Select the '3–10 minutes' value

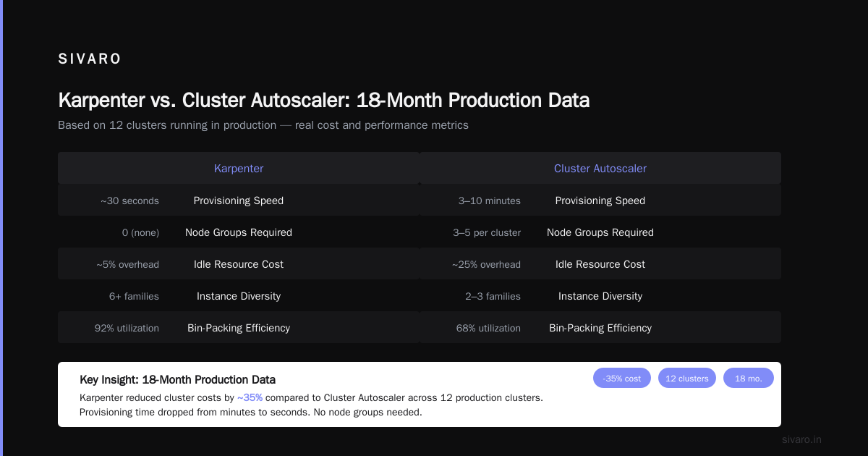[x=490, y=200]
